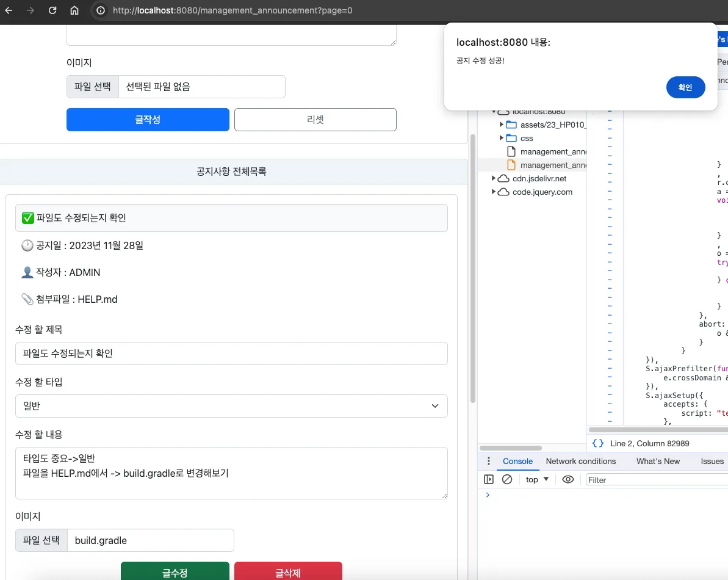Click the S.ajaxSetup({ code line
The image size is (728, 580).
tap(674, 395)
